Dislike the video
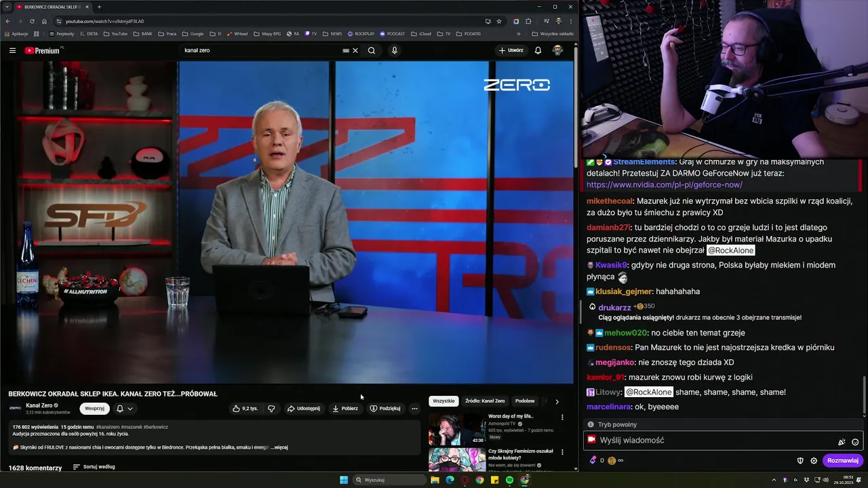Screen dimensions: 868x488 (x=271, y=409)
